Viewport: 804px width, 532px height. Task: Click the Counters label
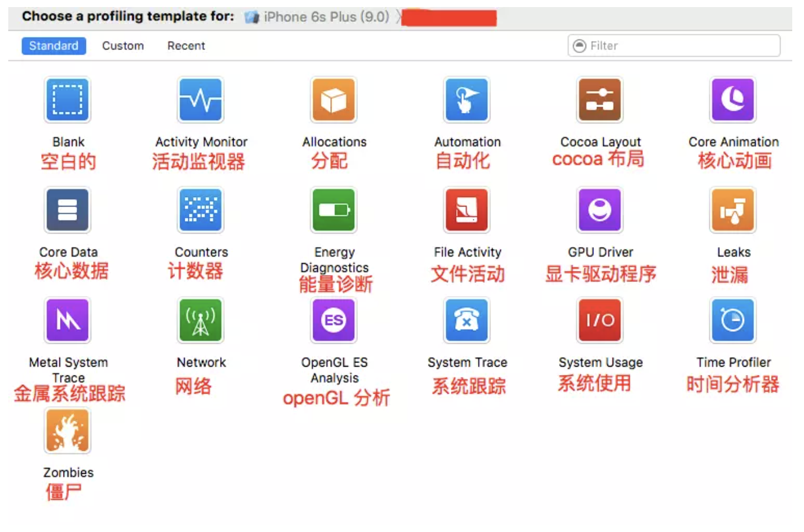click(x=201, y=252)
